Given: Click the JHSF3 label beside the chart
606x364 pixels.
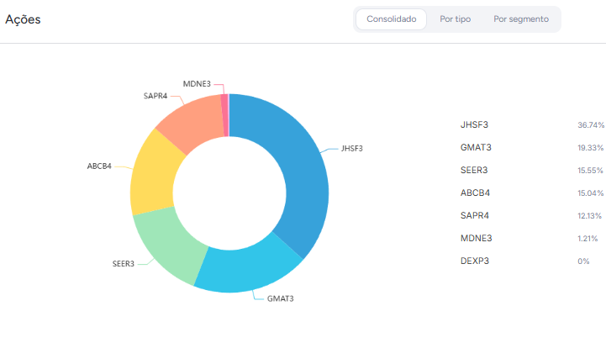Looking at the screenshot, I should [x=351, y=149].
